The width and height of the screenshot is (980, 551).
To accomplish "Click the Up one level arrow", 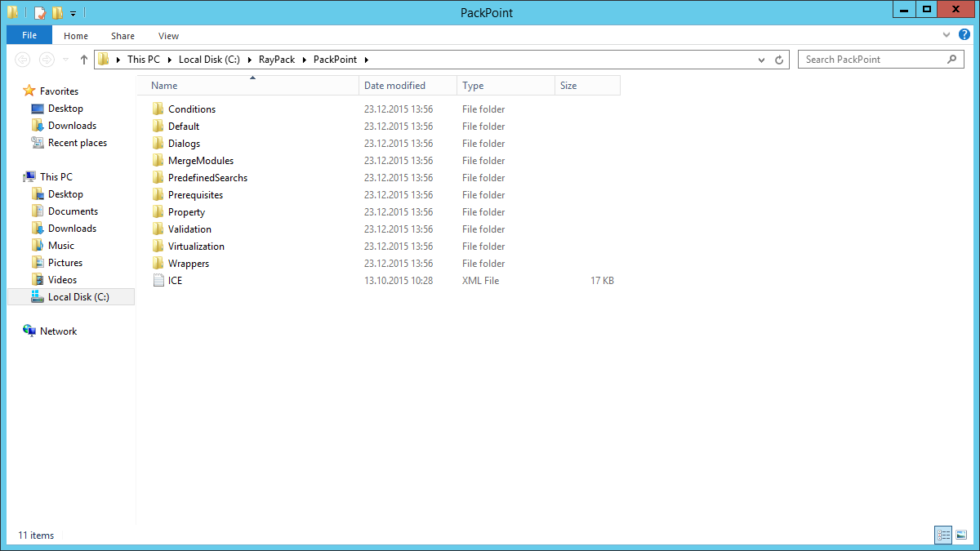I will tap(84, 60).
